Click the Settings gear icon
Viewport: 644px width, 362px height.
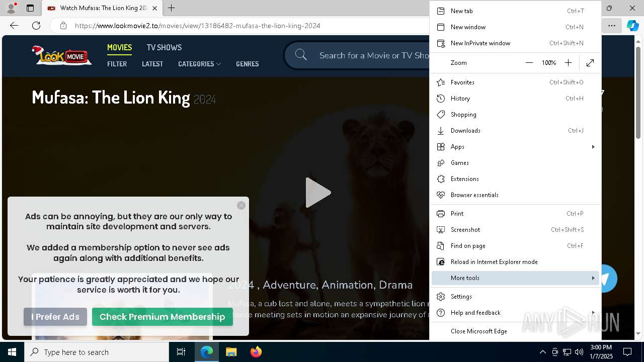pos(441,297)
